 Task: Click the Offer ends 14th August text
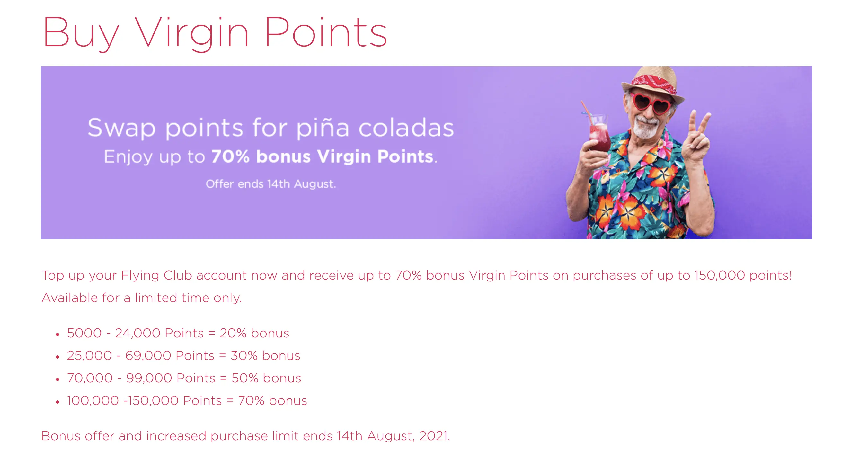271,184
